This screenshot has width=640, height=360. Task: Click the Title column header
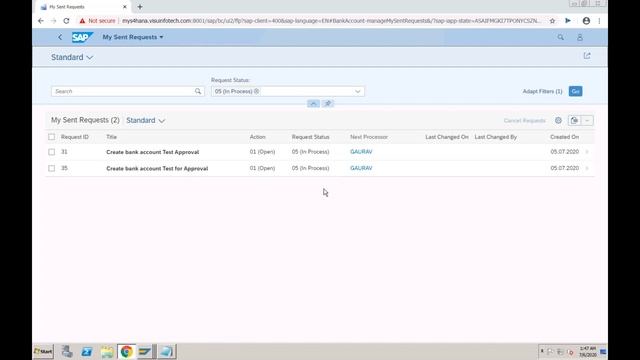tap(111, 137)
